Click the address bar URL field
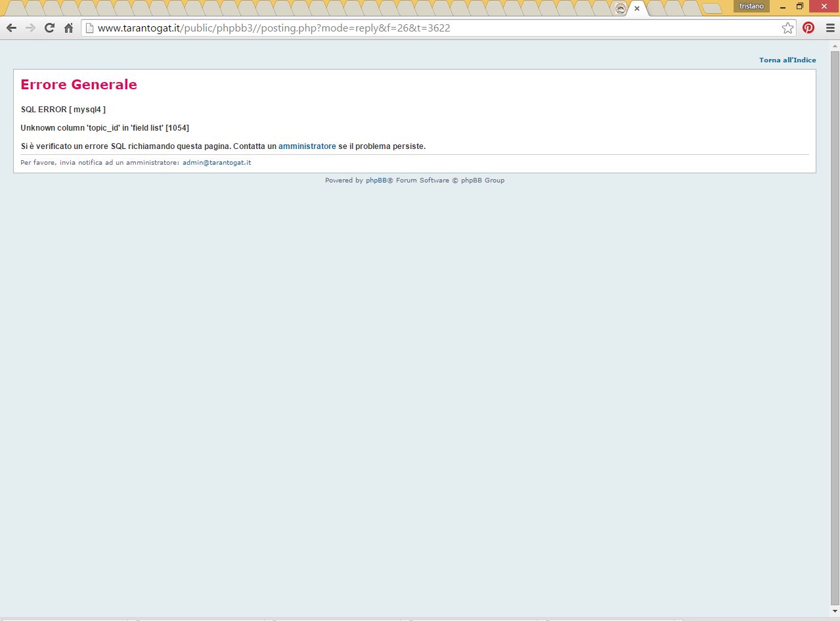The image size is (840, 621). pos(433,28)
